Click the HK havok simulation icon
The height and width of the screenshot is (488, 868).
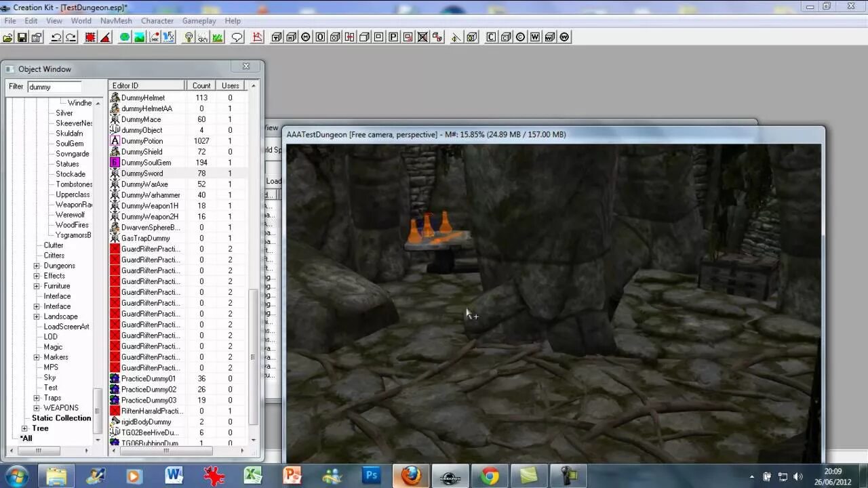pos(155,37)
